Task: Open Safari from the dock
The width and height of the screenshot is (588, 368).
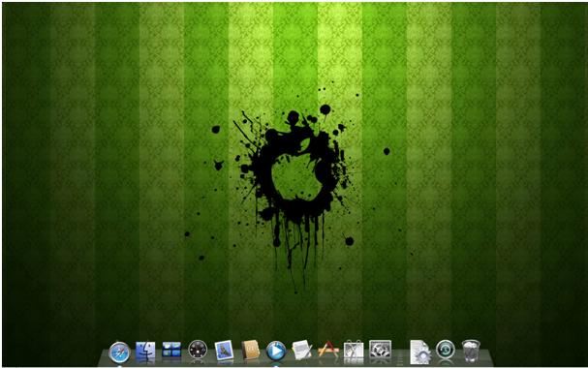Action: [x=119, y=353]
